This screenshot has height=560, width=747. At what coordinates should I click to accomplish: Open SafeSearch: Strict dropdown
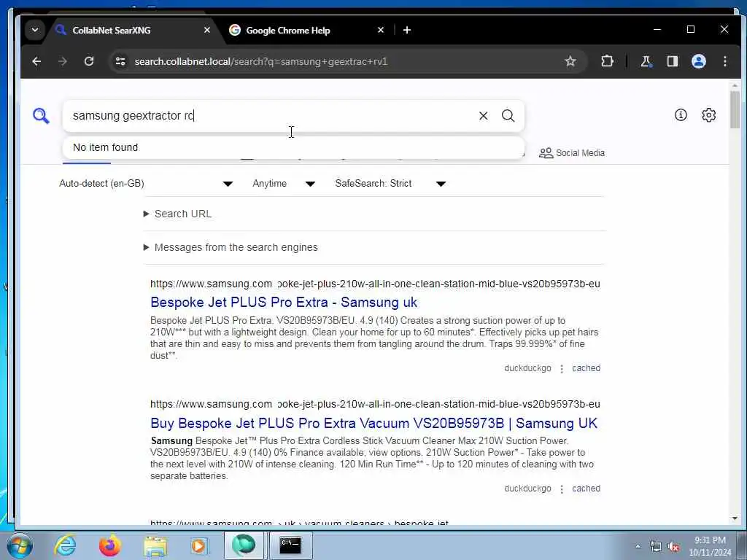pyautogui.click(x=391, y=183)
